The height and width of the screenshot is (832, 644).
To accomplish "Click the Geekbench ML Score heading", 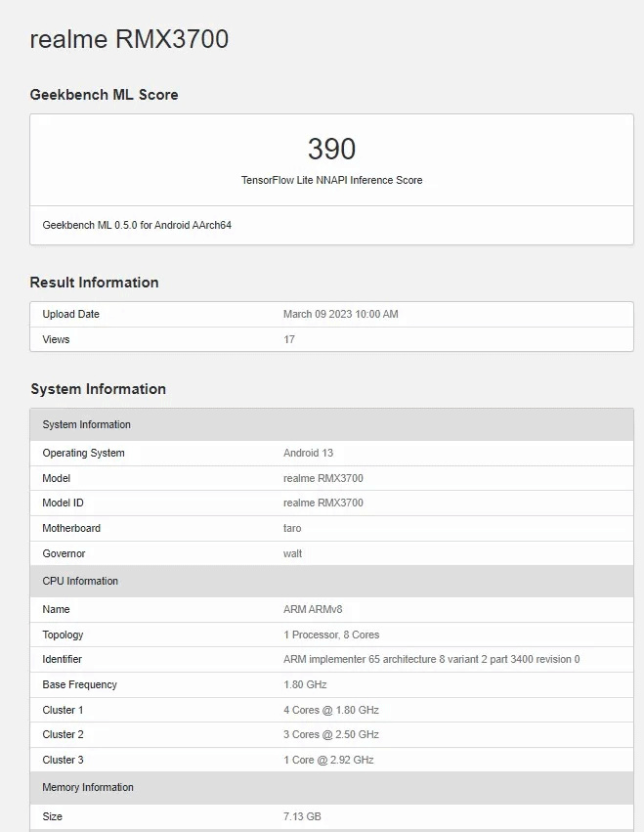I will [104, 95].
